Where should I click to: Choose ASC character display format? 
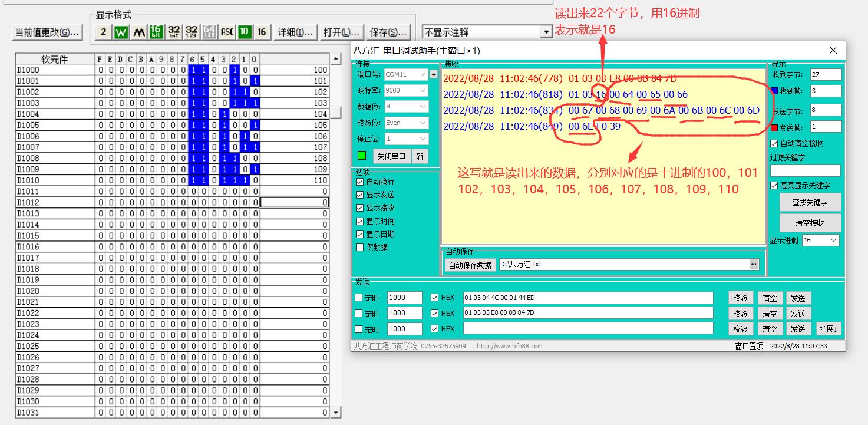(227, 32)
